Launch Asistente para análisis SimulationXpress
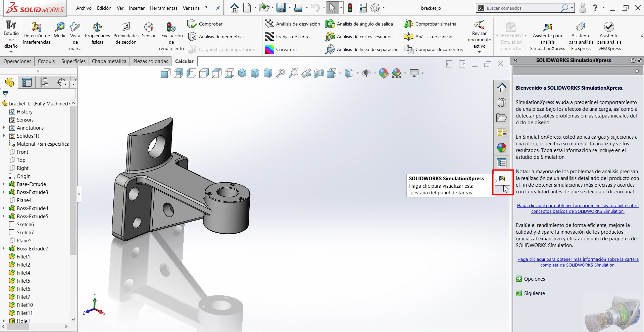The width and height of the screenshot is (644, 332). 547,36
